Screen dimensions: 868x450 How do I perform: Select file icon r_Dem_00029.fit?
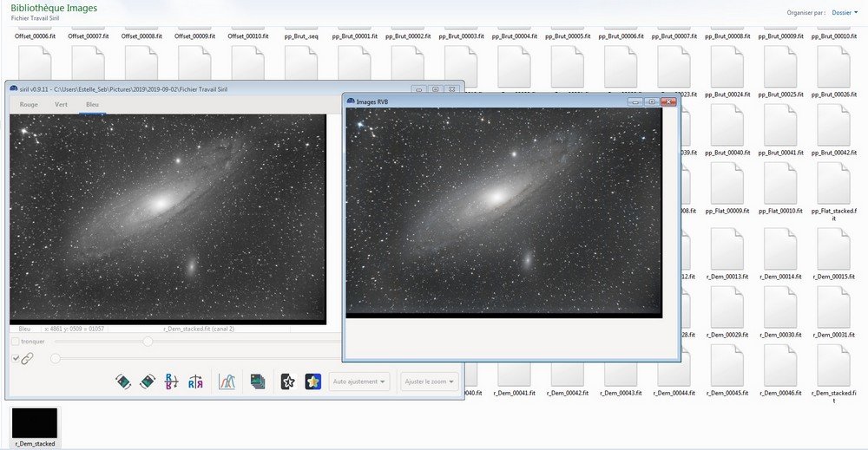727,308
